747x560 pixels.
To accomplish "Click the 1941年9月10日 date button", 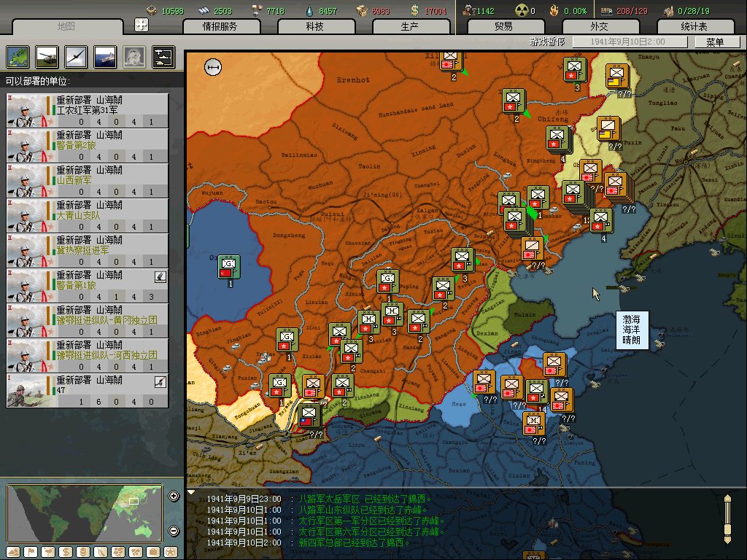I will click(629, 42).
